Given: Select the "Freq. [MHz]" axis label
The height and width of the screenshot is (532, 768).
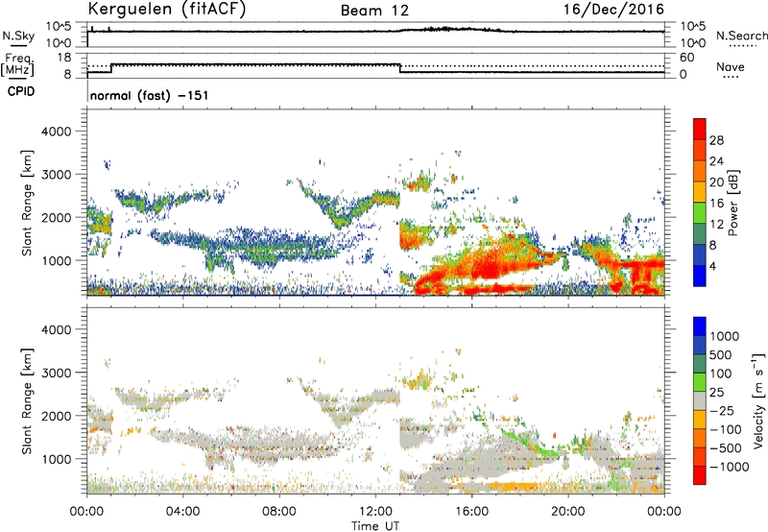Looking at the screenshot, I should tap(17, 64).
